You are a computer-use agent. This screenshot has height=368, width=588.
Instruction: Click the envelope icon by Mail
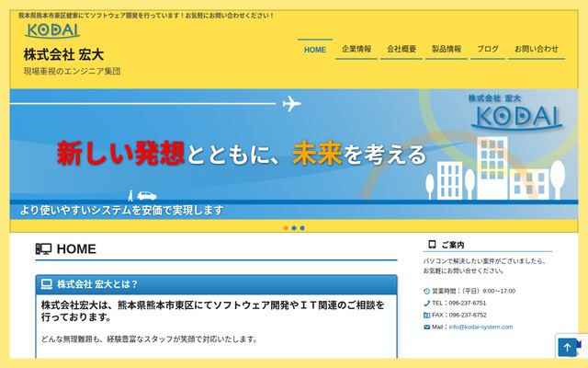click(426, 328)
